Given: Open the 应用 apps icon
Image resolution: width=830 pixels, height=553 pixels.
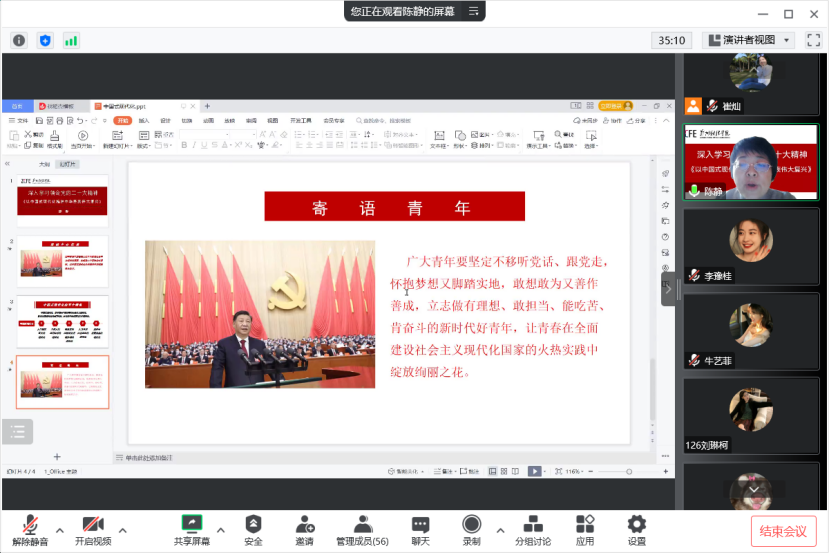Looking at the screenshot, I should click(585, 525).
